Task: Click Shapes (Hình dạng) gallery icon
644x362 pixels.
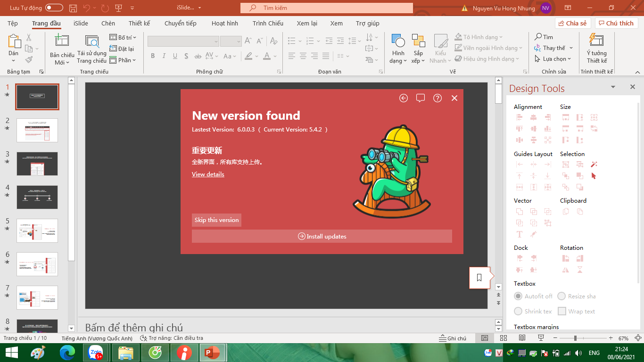Action: pos(398,41)
